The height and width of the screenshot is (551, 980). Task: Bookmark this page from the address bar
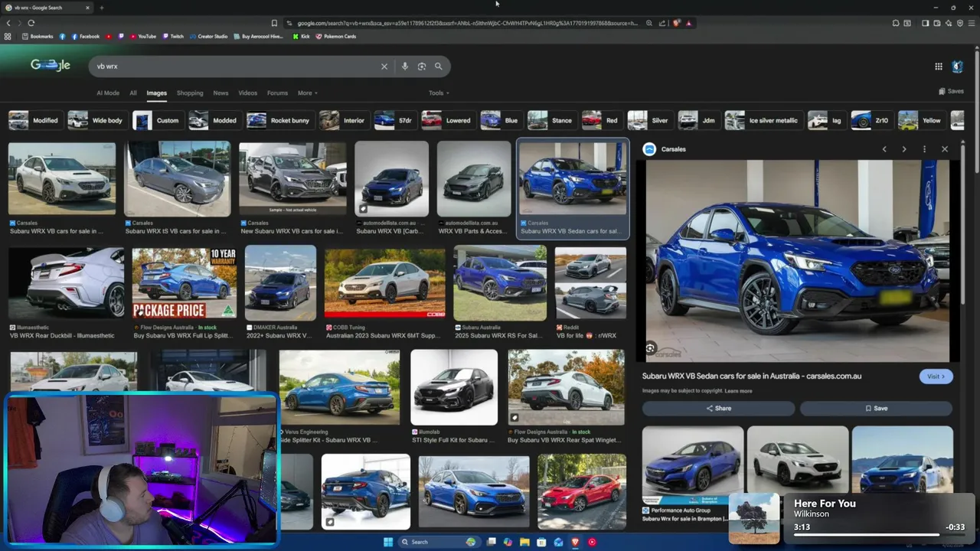tap(274, 23)
